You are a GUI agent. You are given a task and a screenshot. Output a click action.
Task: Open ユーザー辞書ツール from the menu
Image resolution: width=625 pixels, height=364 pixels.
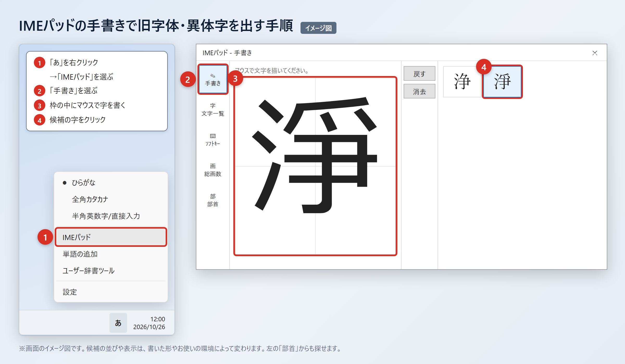(x=111, y=271)
